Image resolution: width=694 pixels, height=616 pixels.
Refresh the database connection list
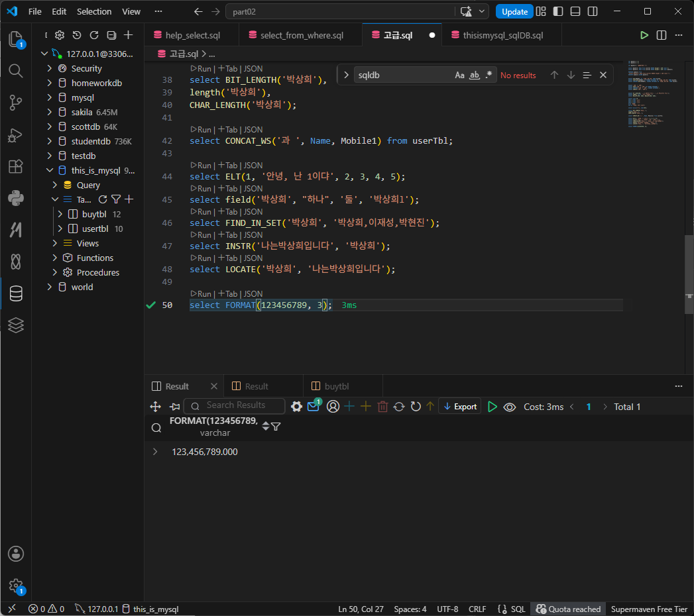pyautogui.click(x=94, y=35)
